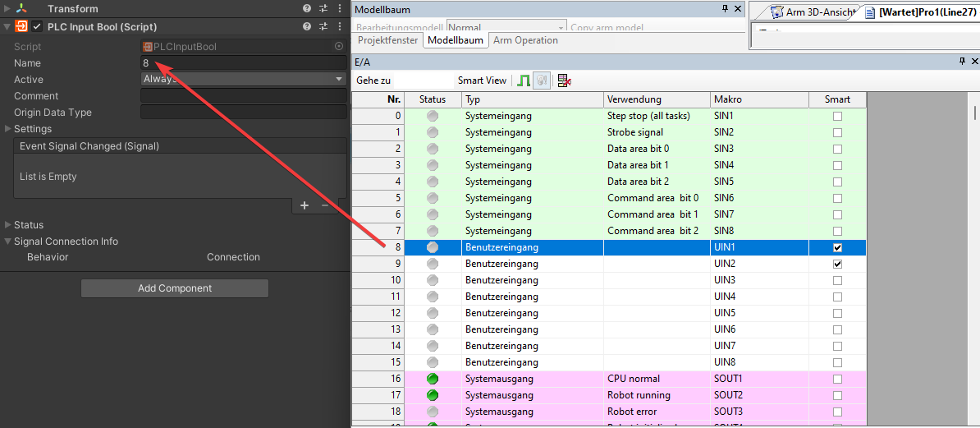
Task: Enable Smart checkbox for SIN1 row
Action: coord(837,116)
